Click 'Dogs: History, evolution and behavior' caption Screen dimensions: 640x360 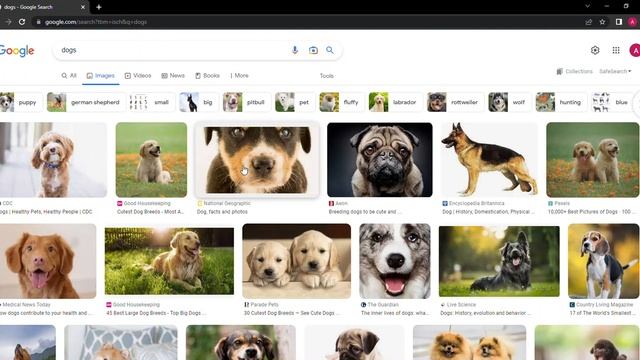(486, 313)
